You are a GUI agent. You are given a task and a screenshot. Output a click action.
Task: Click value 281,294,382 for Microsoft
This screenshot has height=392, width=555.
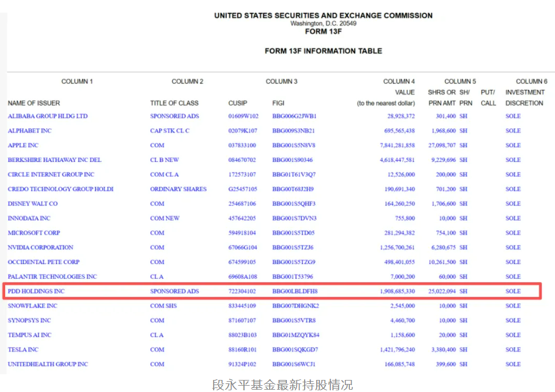point(400,233)
